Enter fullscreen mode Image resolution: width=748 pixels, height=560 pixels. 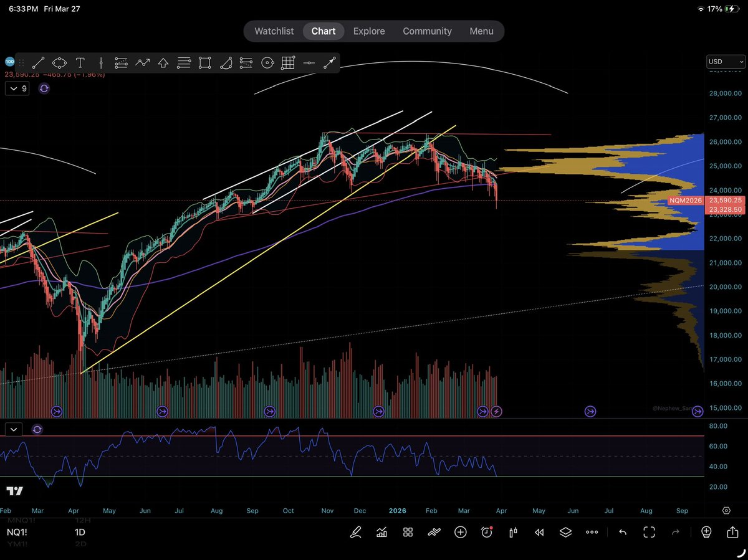pos(649,532)
